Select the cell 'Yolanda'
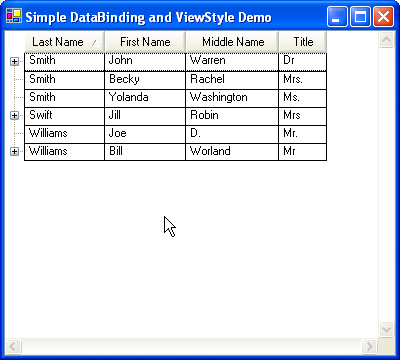 (x=145, y=98)
